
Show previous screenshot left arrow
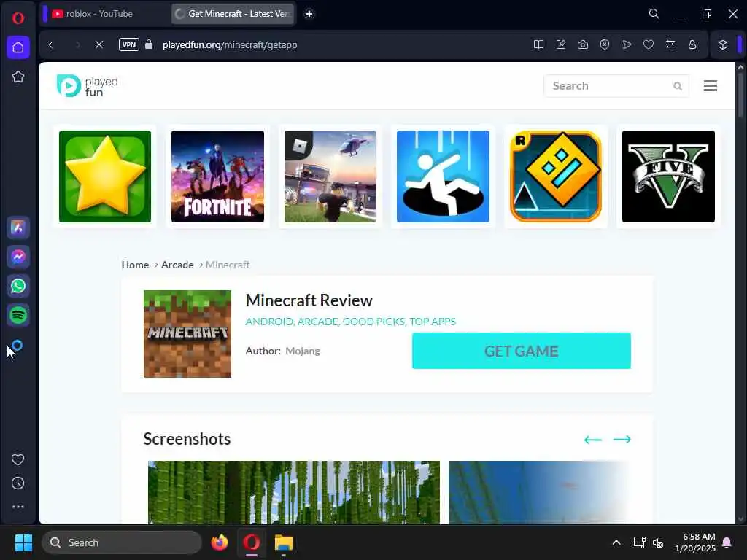pos(593,440)
